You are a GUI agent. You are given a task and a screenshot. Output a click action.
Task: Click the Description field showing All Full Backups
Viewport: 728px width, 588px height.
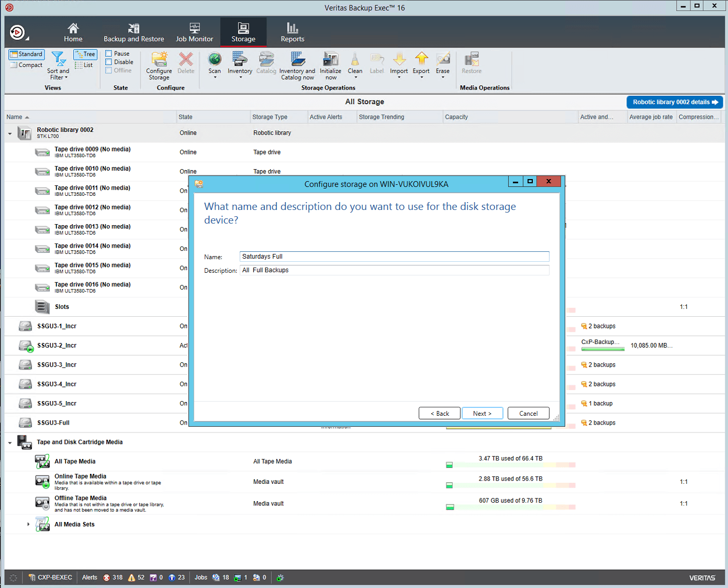coord(394,270)
